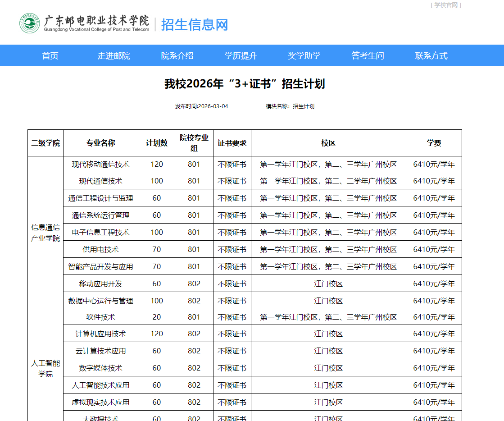Open the 学历提升 page

click(241, 55)
